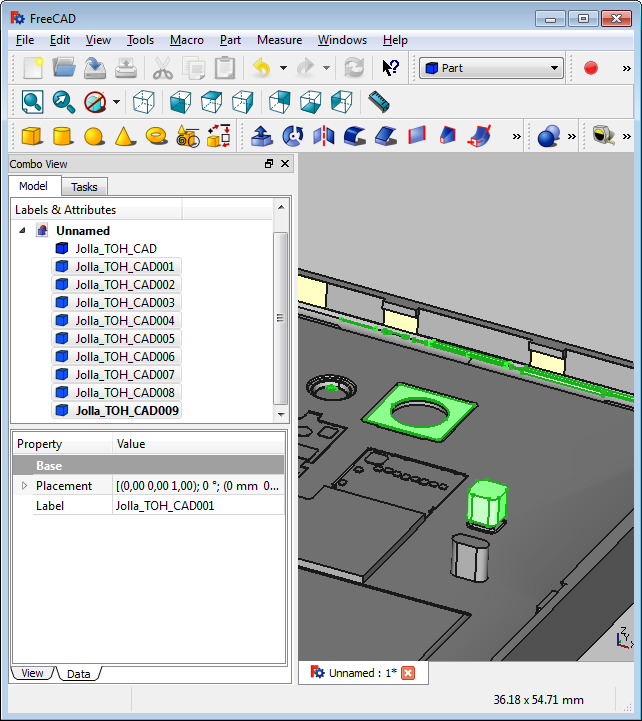Switch to the View property tab
This screenshot has width=642, height=721.
(32, 673)
